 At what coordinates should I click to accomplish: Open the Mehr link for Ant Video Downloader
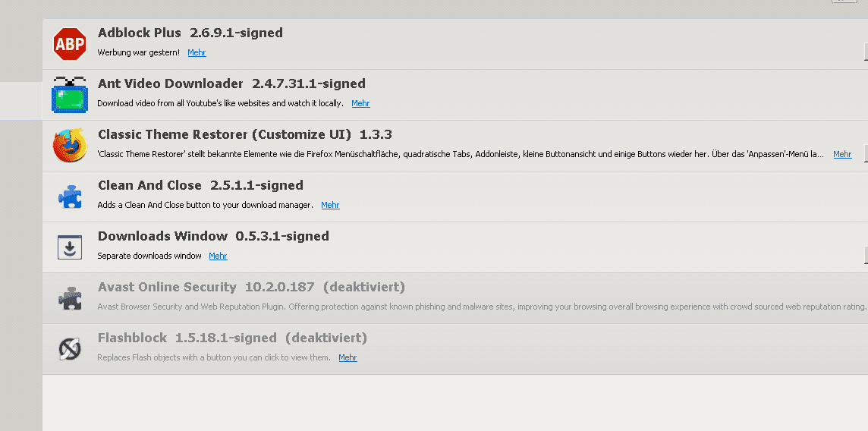360,103
